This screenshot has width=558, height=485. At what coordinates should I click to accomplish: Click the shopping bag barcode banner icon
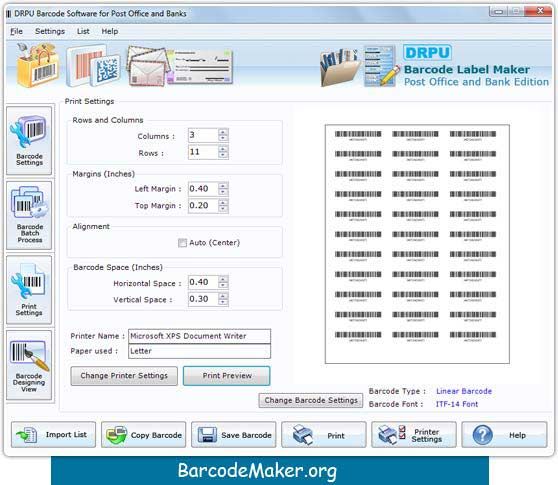[38, 65]
